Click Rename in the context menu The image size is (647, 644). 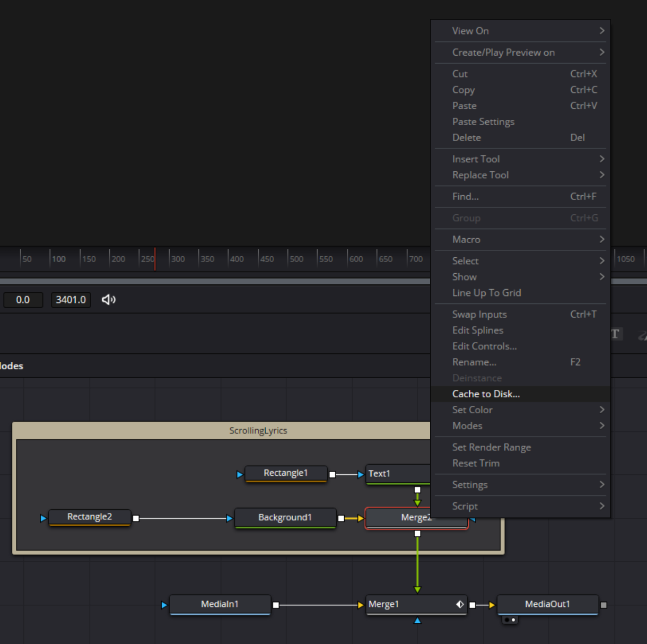click(474, 362)
